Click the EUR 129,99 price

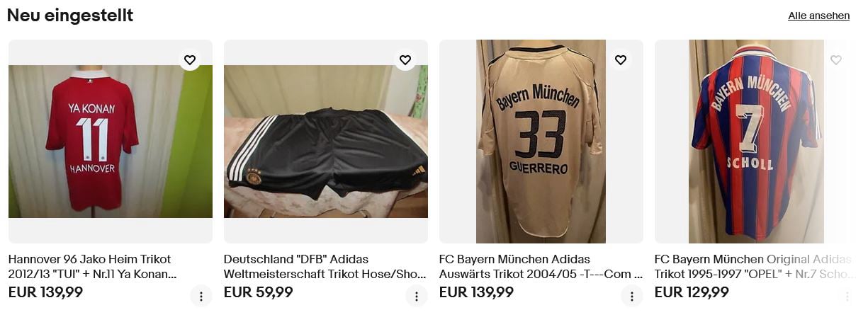pyautogui.click(x=692, y=292)
